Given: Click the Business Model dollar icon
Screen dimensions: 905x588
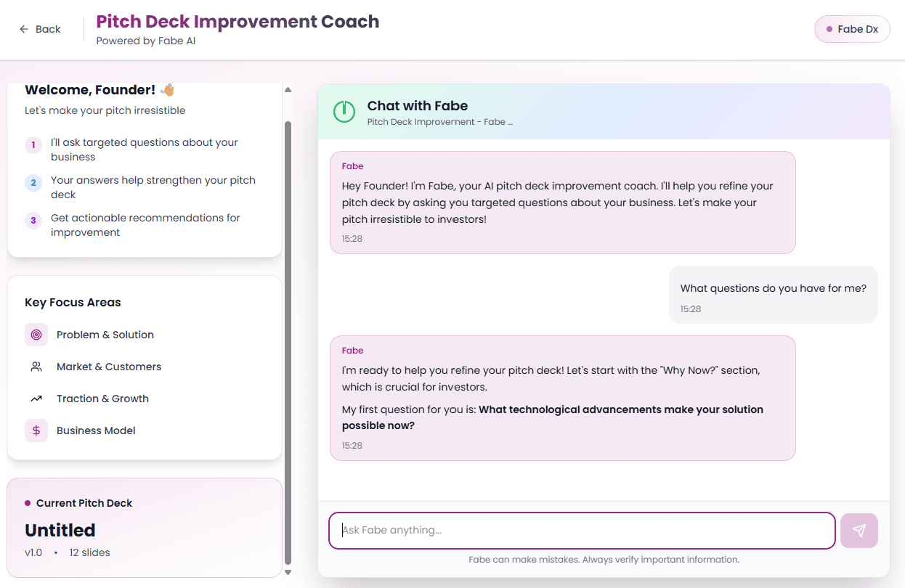Looking at the screenshot, I should [36, 430].
